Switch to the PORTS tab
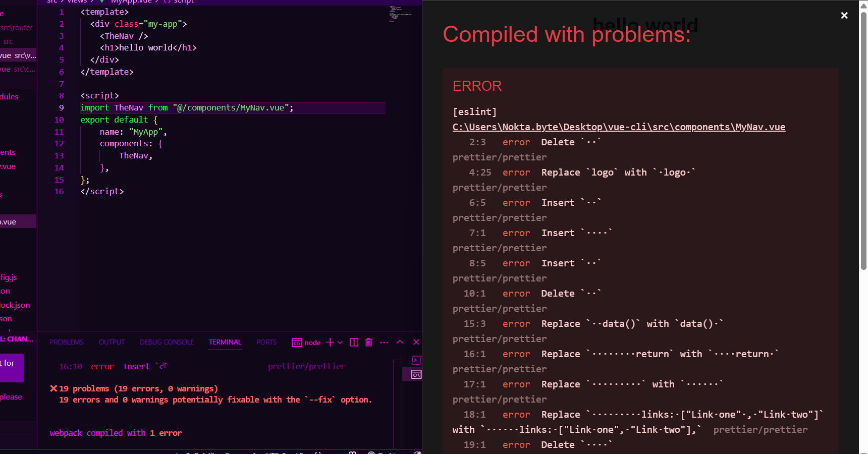The image size is (868, 454). pyautogui.click(x=266, y=343)
